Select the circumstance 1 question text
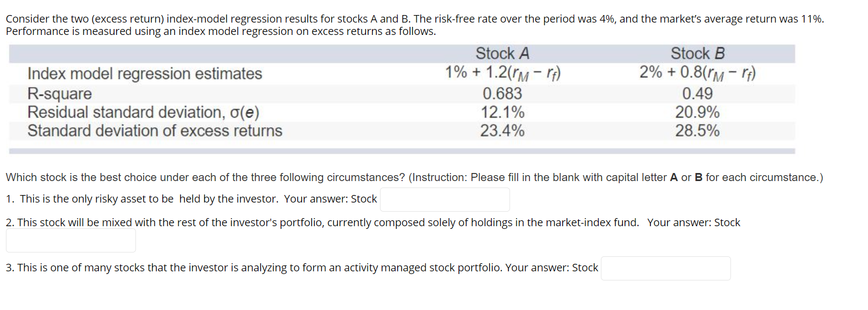The image size is (868, 310). pyautogui.click(x=191, y=199)
